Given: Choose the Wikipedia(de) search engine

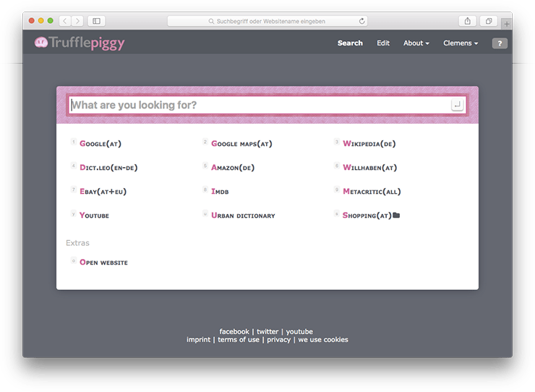Looking at the screenshot, I should point(369,144).
